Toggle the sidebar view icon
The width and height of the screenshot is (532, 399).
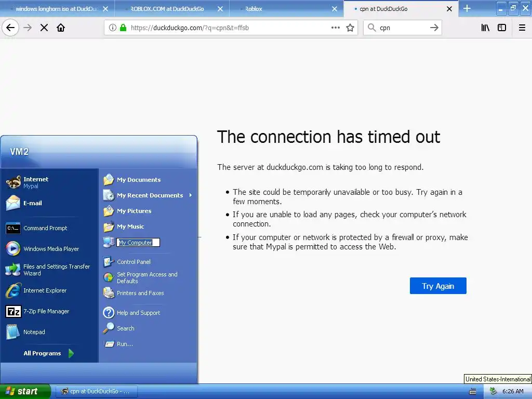(x=502, y=28)
